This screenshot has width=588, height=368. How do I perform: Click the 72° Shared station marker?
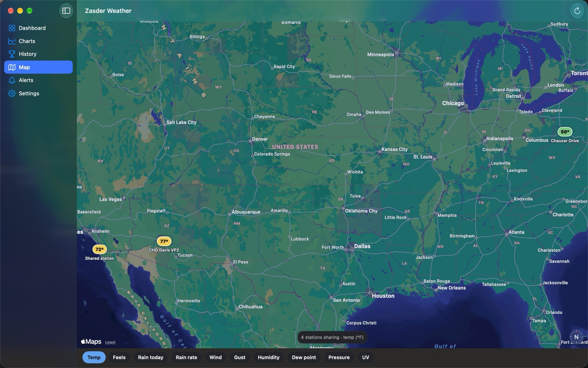(99, 250)
